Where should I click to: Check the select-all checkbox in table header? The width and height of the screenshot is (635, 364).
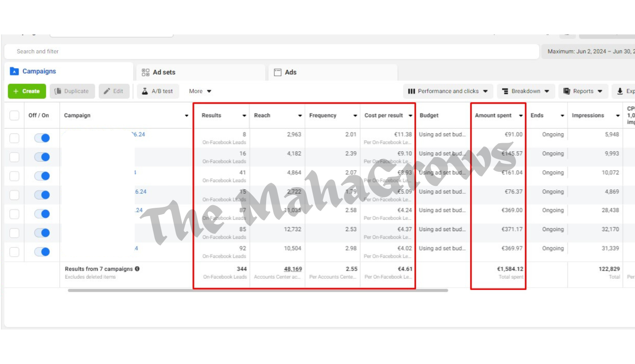pos(14,115)
